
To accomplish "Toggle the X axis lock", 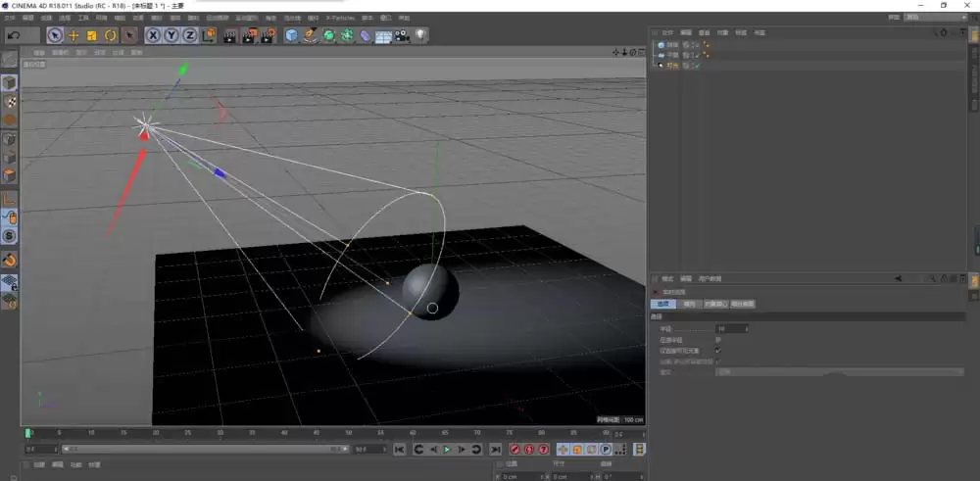I will [x=154, y=35].
